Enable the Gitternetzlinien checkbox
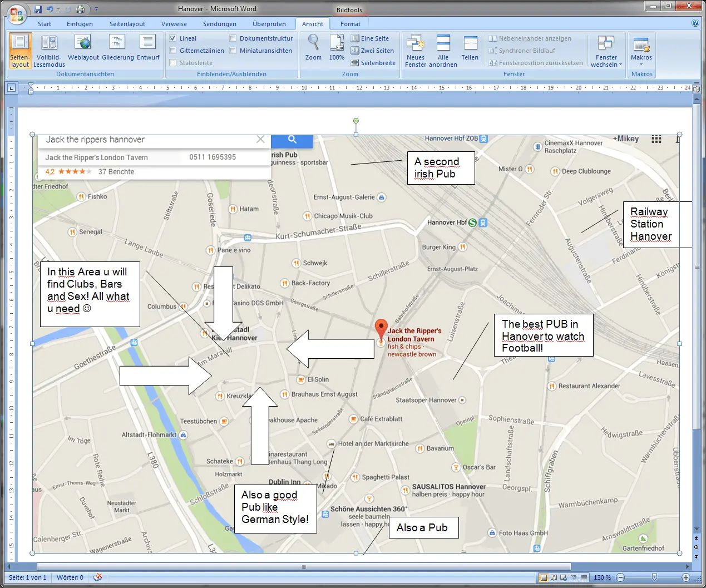 click(173, 51)
